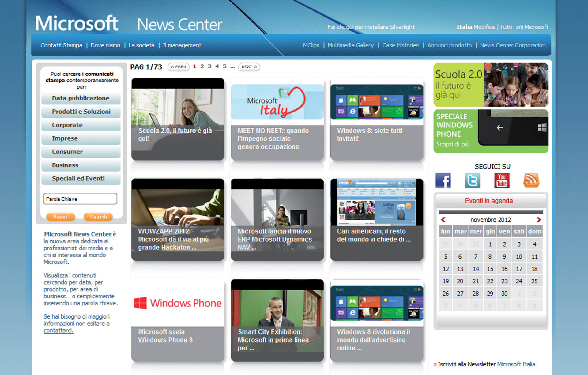Click the NEXT pagination button
The height and width of the screenshot is (375, 588).
[x=249, y=67]
